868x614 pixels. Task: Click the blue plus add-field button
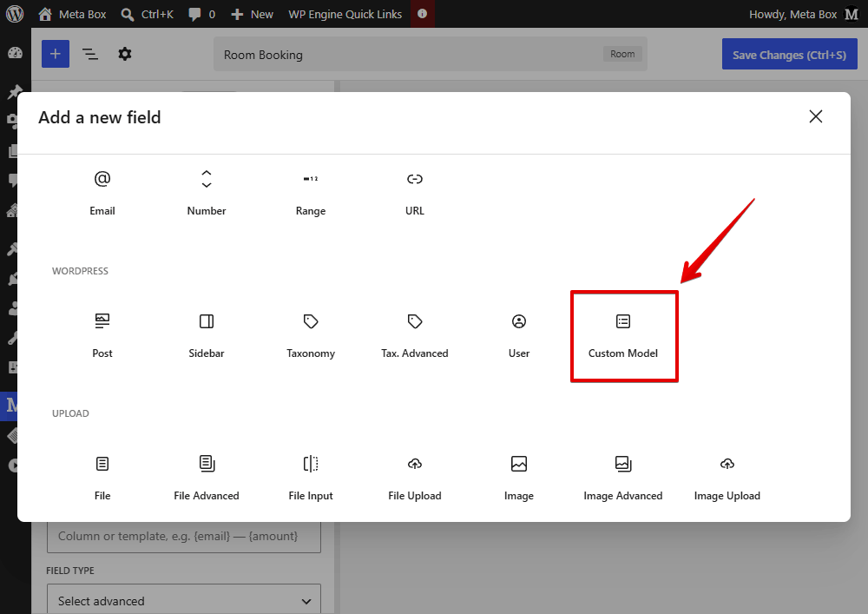point(56,54)
